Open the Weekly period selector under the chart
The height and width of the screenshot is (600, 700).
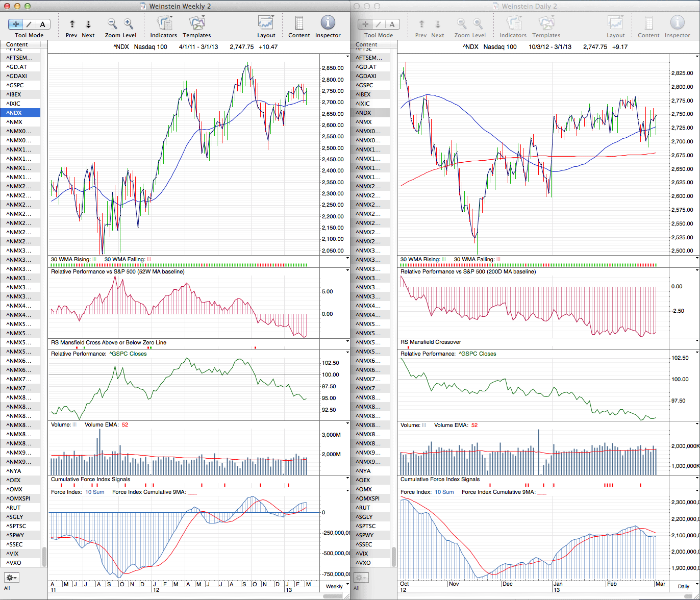tap(334, 586)
